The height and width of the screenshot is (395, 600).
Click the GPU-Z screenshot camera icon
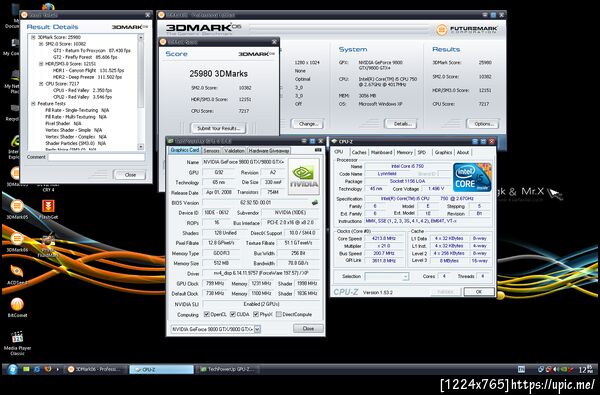(318, 150)
